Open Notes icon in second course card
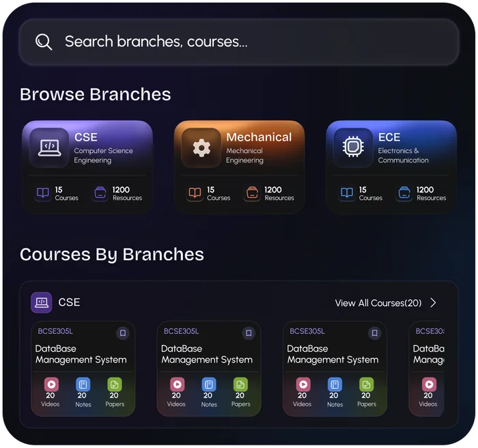478x448 pixels. tap(209, 384)
